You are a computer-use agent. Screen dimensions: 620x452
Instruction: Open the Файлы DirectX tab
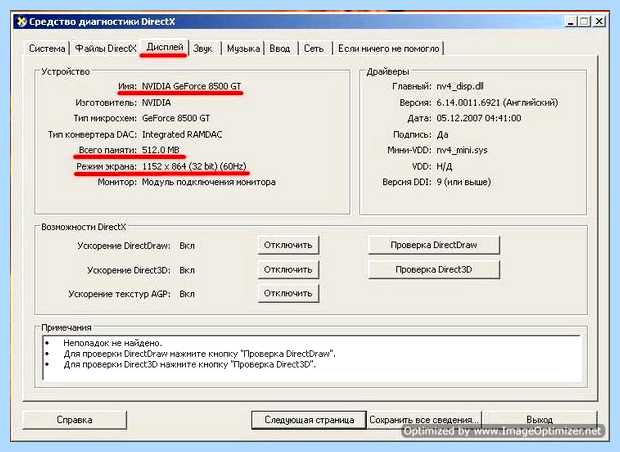106,49
